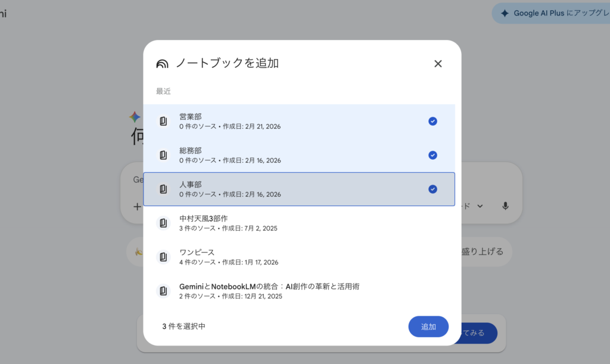Open the mode dropdown in the prompt bar
The width and height of the screenshot is (610, 364).
click(x=480, y=206)
